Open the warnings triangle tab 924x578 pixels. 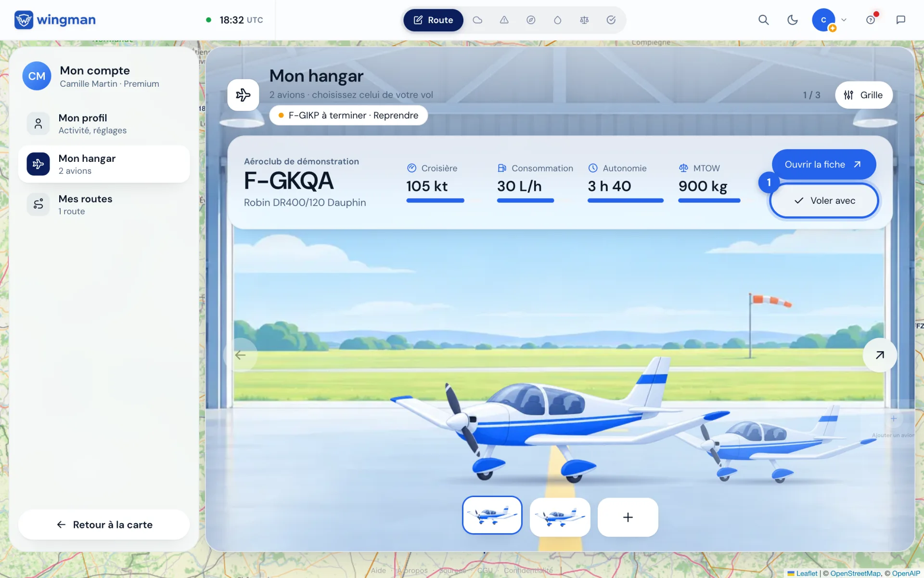(504, 20)
